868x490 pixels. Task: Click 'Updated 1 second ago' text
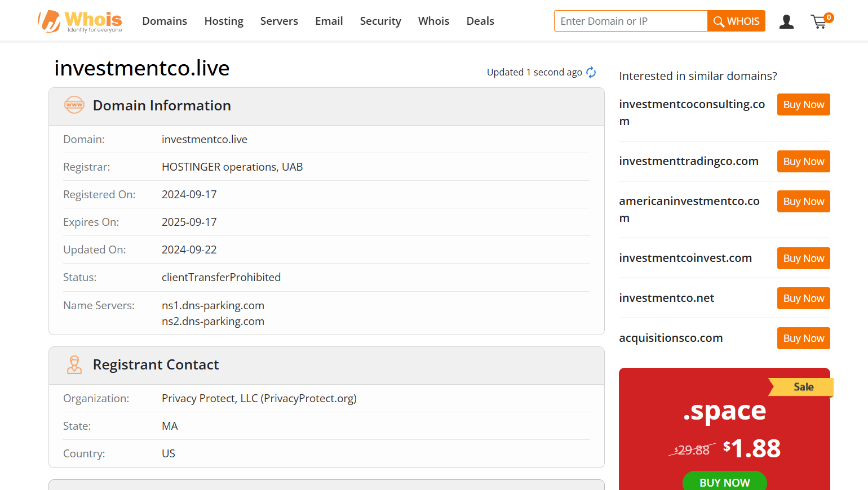(534, 72)
